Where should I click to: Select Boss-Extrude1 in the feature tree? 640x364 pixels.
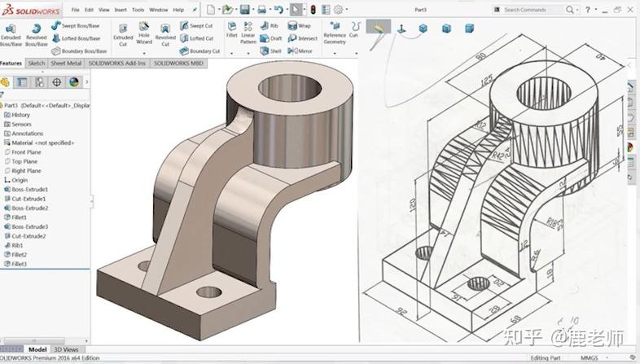(x=28, y=190)
